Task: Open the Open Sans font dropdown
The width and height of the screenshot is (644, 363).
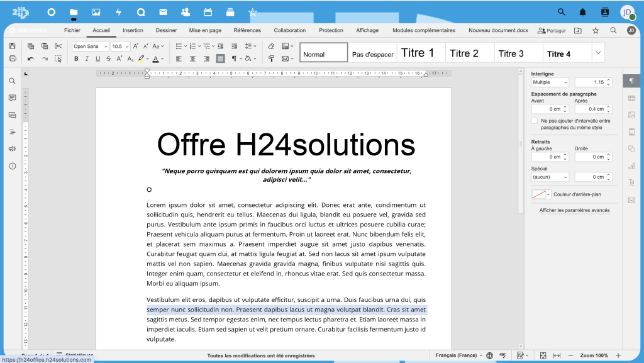Action: tap(89, 46)
